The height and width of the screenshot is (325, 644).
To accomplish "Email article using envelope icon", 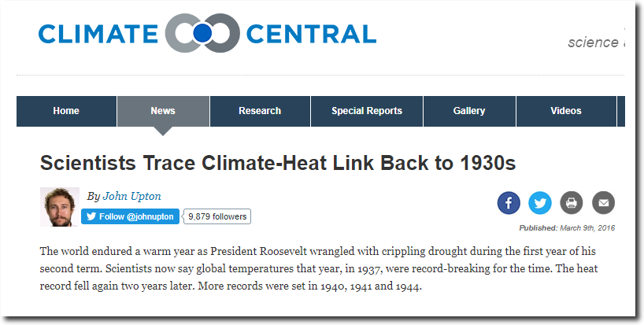I will [x=603, y=203].
